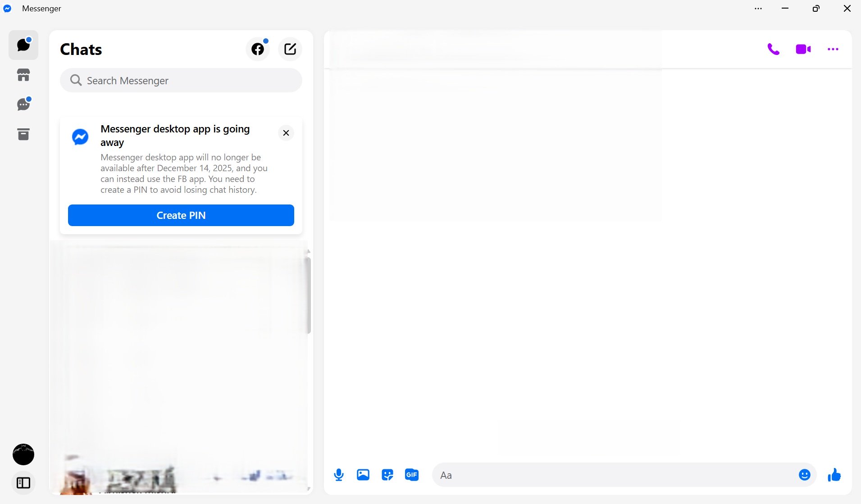This screenshot has height=504, width=861.
Task: Open the Chats panel
Action: click(23, 45)
